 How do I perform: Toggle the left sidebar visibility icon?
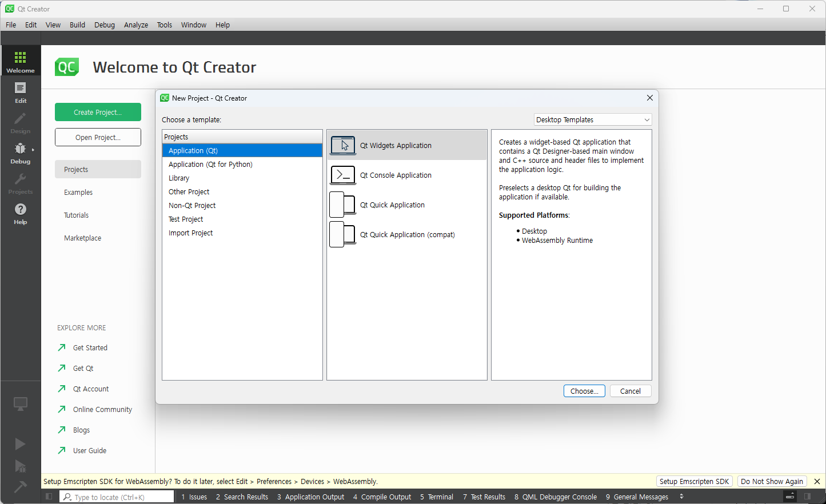[x=49, y=497]
